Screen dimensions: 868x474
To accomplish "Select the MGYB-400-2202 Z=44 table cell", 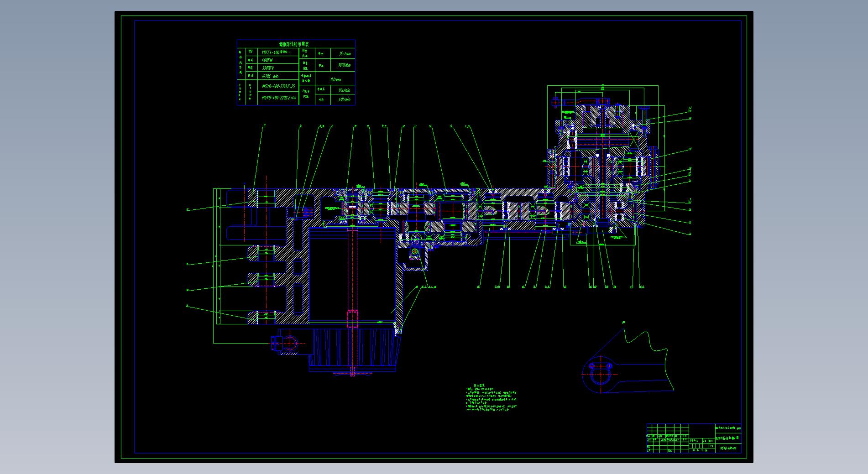I will (278, 98).
